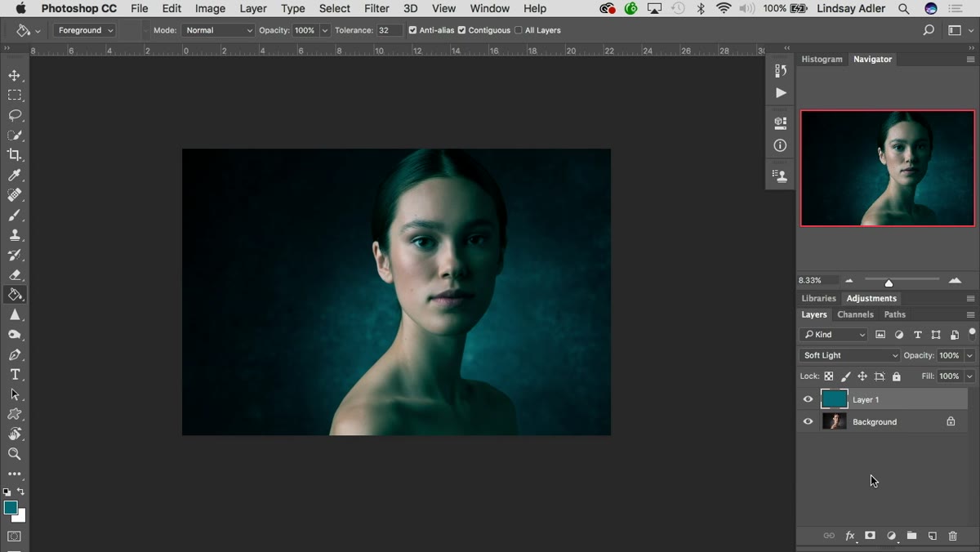The height and width of the screenshot is (552, 980).
Task: Select the Dodge tool
Action: pyautogui.click(x=15, y=335)
